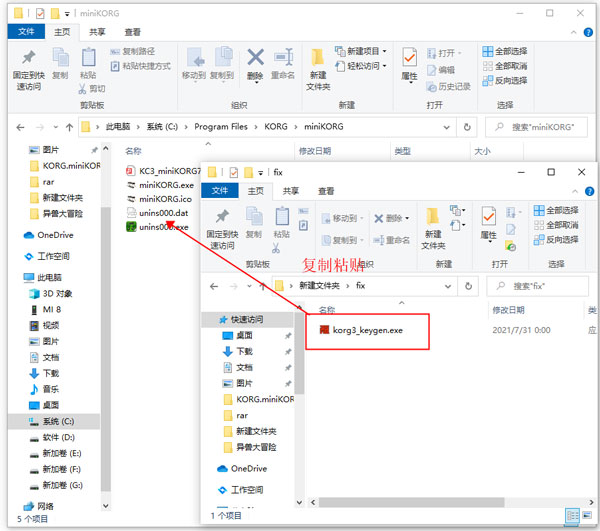Viewport: 600px width, 531px height.
Task: Click New folder (新建文件夹) in miniKORG ribbon
Action: coord(318,69)
